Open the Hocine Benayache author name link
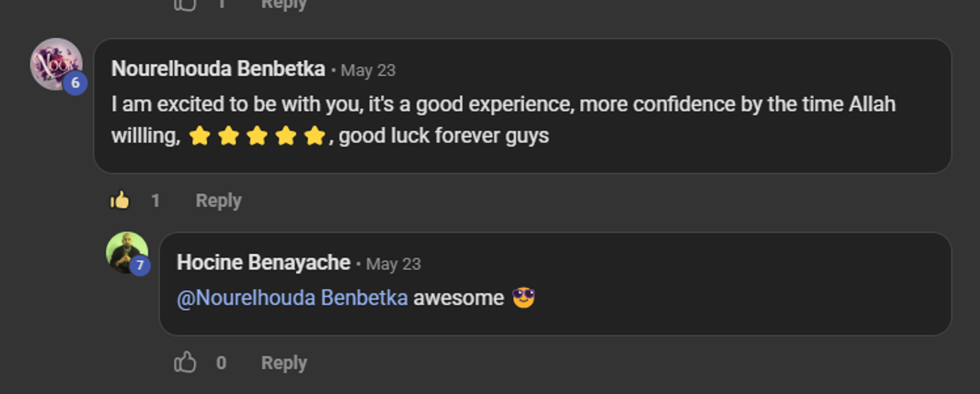 pos(263,263)
